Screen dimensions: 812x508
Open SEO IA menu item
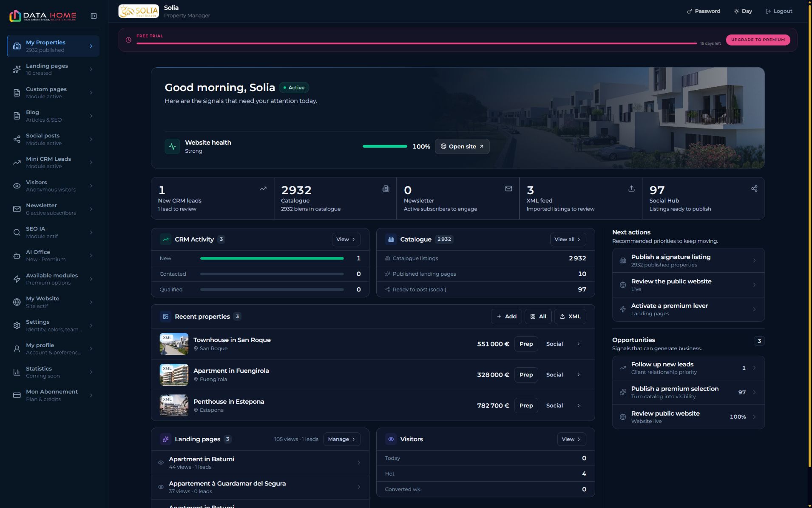click(53, 232)
